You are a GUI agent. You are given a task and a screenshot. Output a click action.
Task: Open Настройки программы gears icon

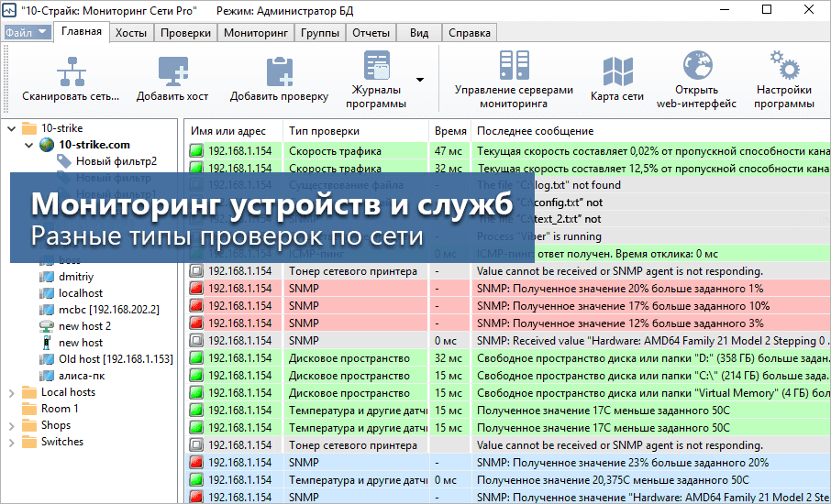(x=783, y=66)
